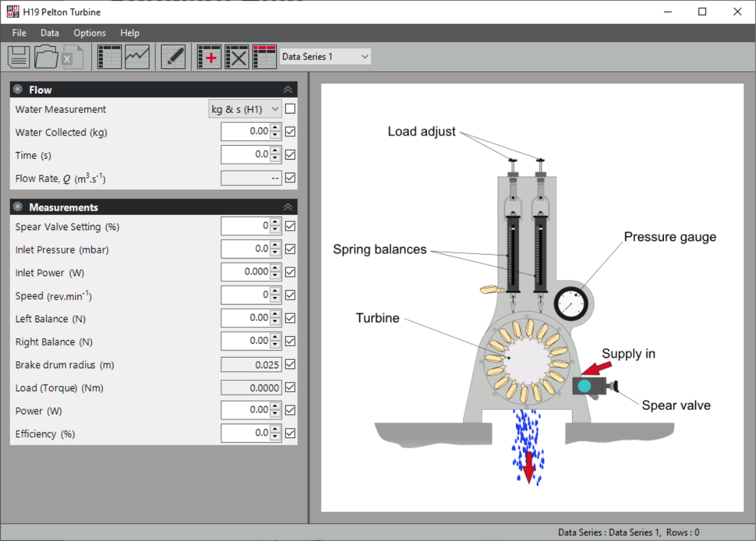Image resolution: width=756 pixels, height=541 pixels.
Task: Open the kg & s (H1) dropdown
Action: click(245, 109)
